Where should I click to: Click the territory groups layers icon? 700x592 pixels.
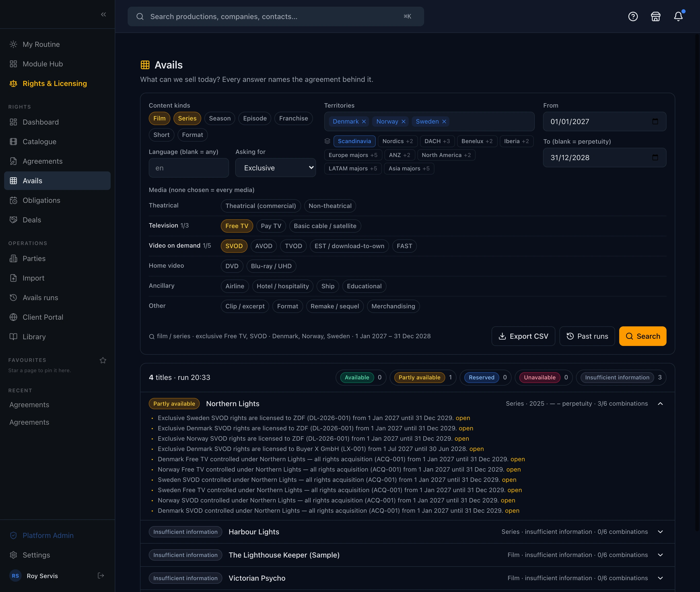tap(328, 141)
